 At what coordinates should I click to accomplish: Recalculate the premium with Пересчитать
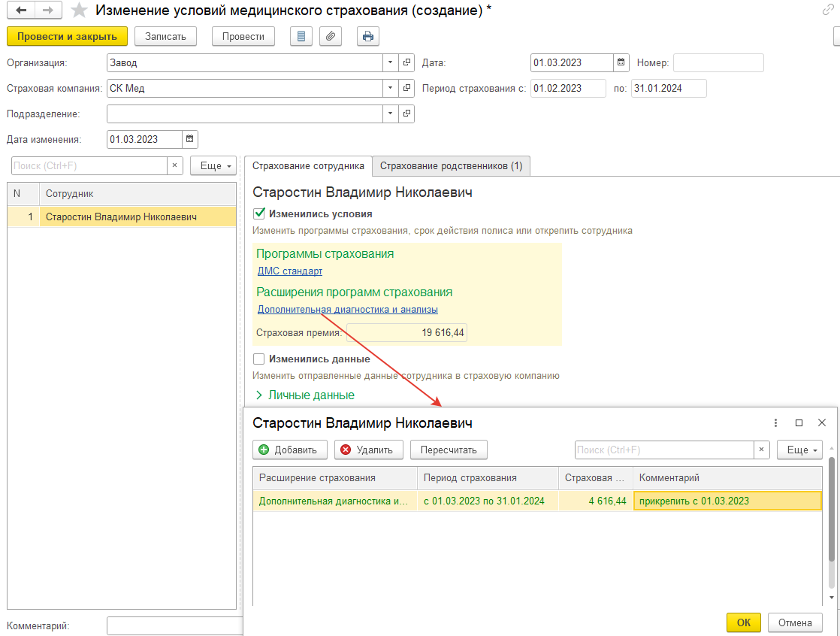[449, 450]
